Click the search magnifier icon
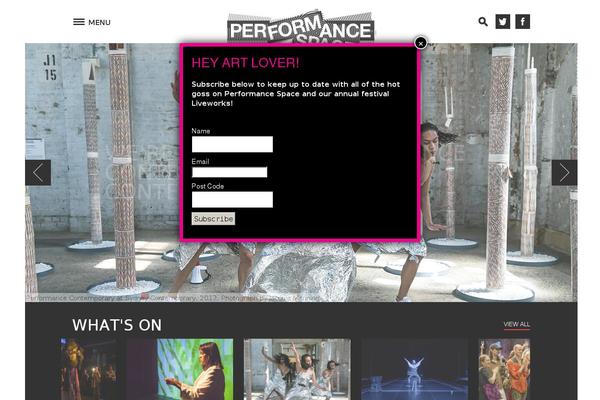Image resolution: width=600 pixels, height=400 pixels. [x=483, y=22]
